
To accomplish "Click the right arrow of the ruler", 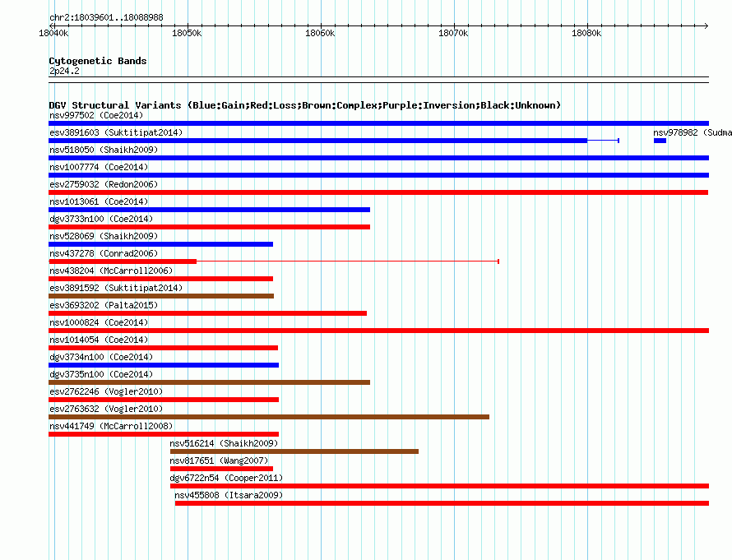I will click(707, 25).
